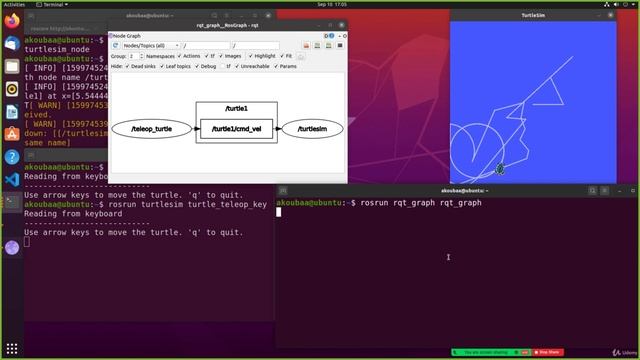Focus the second topic filter field
The width and height of the screenshot is (640, 360).
(x=256, y=46)
